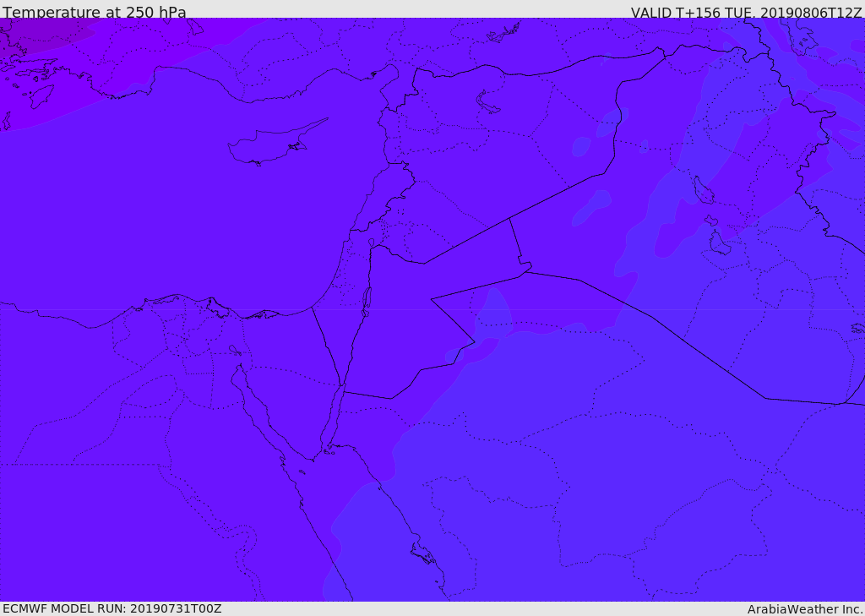Click the 'Temperature at 250 hPa' title text
Screen dimensions: 865x616
pos(95,12)
